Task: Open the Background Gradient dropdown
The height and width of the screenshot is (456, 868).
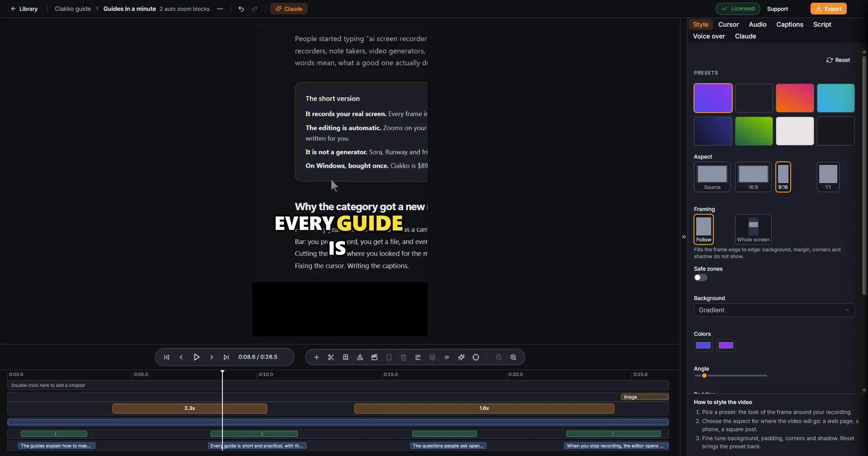Action: coord(774,310)
